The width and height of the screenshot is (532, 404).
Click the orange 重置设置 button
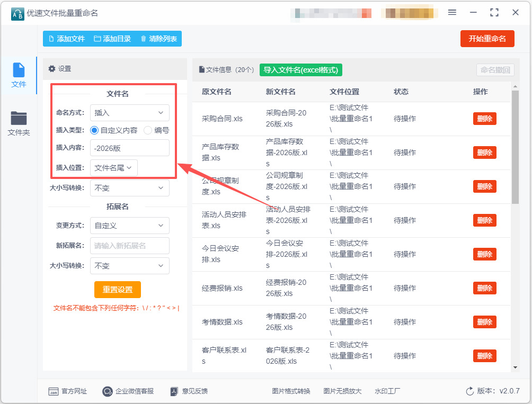coord(118,290)
